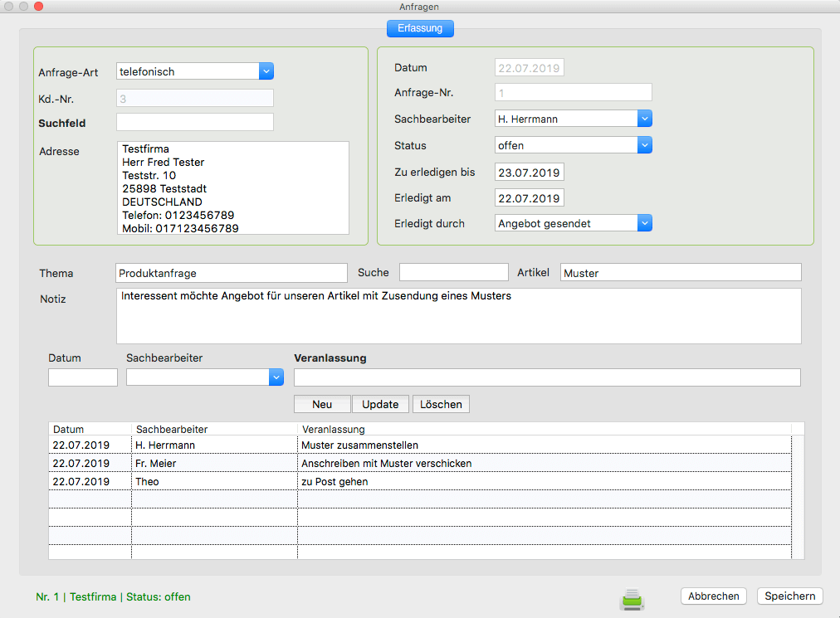Open the Erledigt durch dropdown
The height and width of the screenshot is (618, 840).
click(574, 223)
